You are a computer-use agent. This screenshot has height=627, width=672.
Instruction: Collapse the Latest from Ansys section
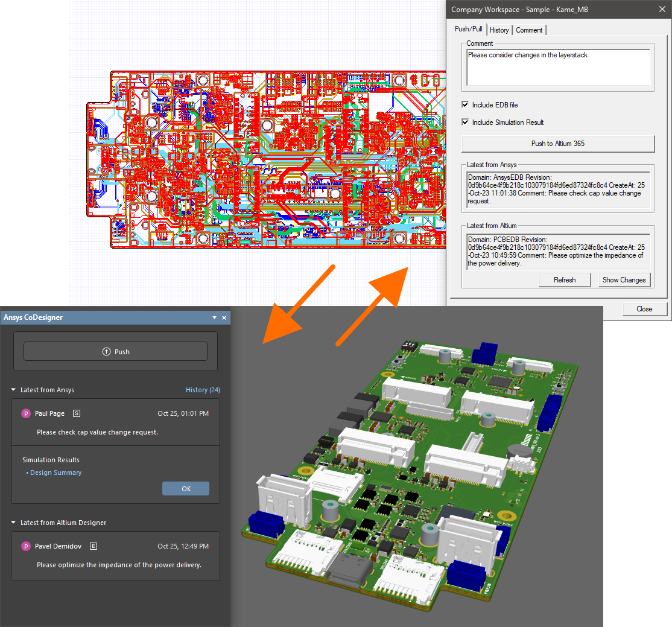pos(14,390)
